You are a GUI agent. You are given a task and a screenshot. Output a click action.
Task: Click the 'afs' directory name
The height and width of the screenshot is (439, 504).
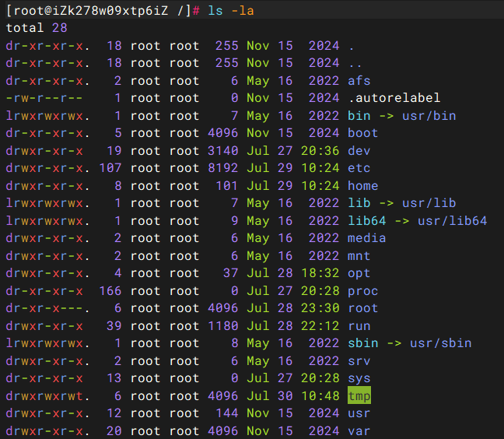point(359,80)
